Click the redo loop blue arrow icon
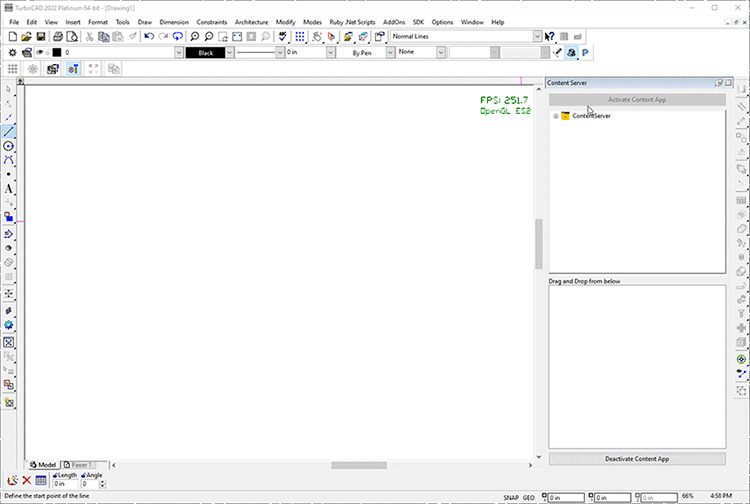 [x=177, y=36]
